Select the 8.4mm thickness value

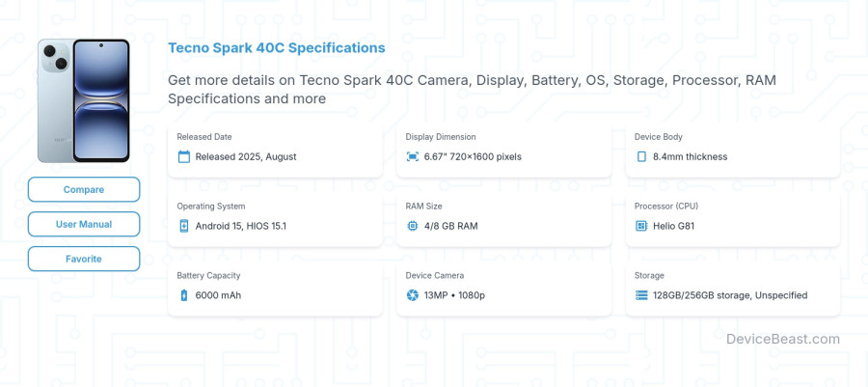pos(690,156)
